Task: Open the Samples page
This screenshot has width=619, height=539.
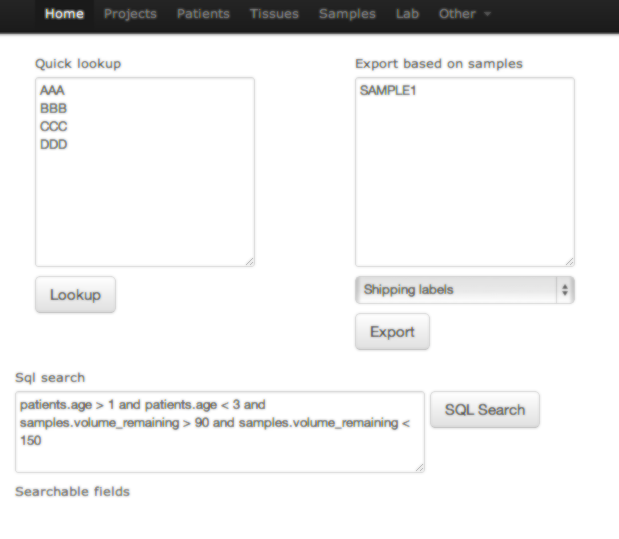Action: tap(347, 14)
